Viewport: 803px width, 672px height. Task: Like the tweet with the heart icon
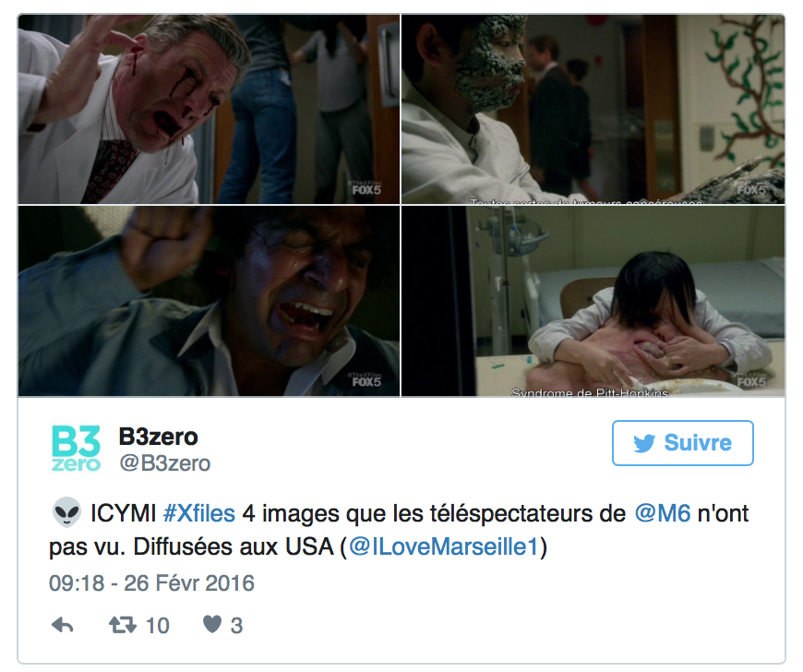212,624
